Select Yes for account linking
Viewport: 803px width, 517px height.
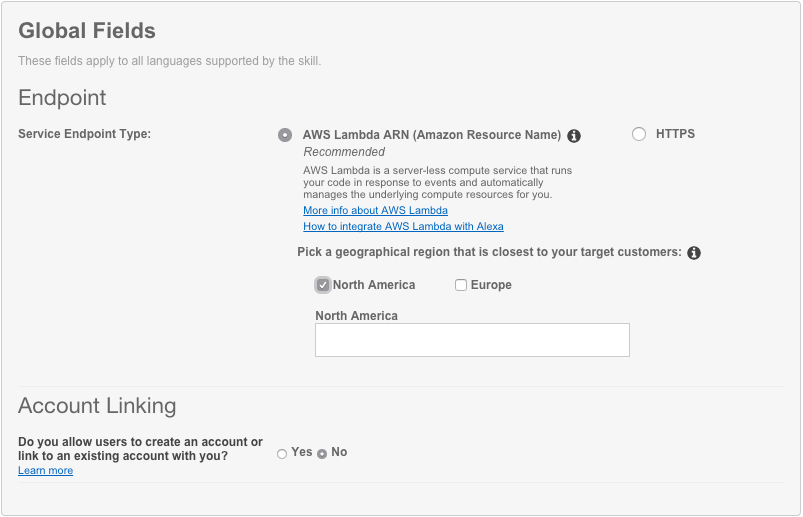click(x=282, y=454)
